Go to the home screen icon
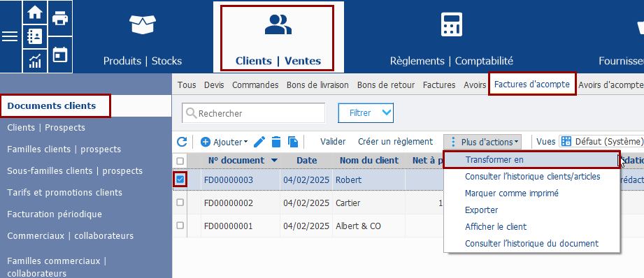Image resolution: width=644 pixels, height=278 pixels. tap(35, 13)
